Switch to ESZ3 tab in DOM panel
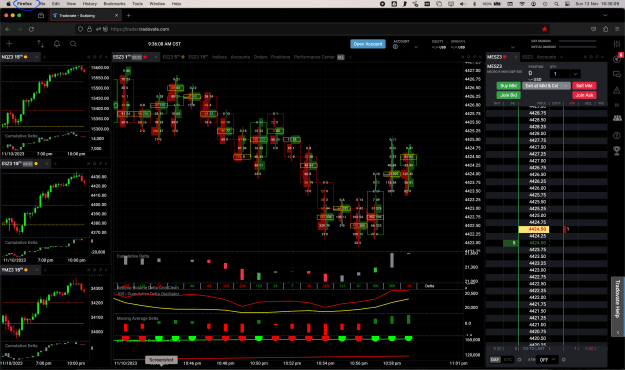This screenshot has width=625, height=370. [527, 57]
